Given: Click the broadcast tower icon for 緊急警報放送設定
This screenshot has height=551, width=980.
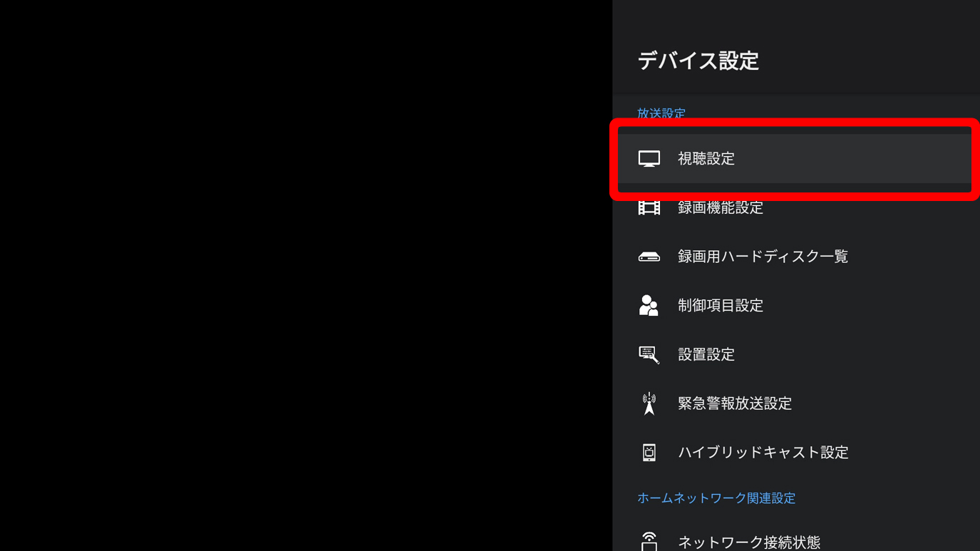Looking at the screenshot, I should pyautogui.click(x=649, y=403).
